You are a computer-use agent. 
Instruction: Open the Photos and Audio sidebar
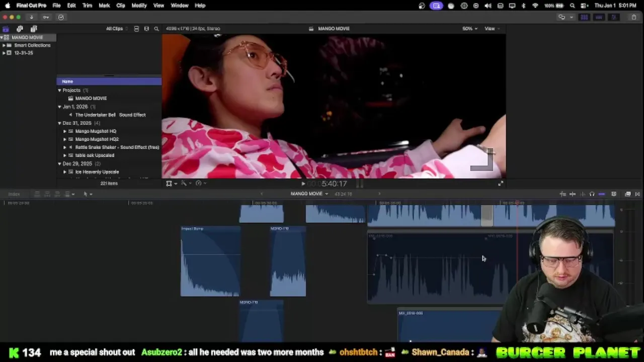tap(20, 29)
